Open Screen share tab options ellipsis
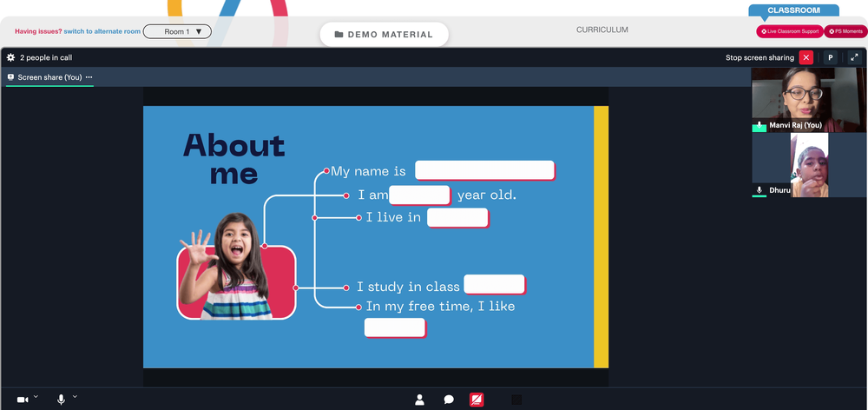This screenshot has width=868, height=410. click(89, 77)
